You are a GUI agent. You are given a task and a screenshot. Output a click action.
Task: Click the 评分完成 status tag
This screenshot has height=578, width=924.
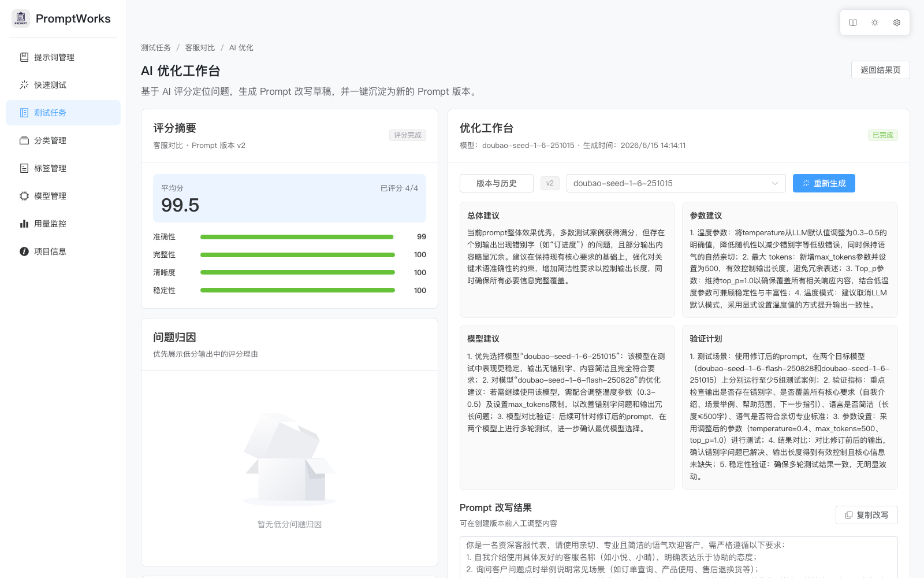pyautogui.click(x=408, y=135)
